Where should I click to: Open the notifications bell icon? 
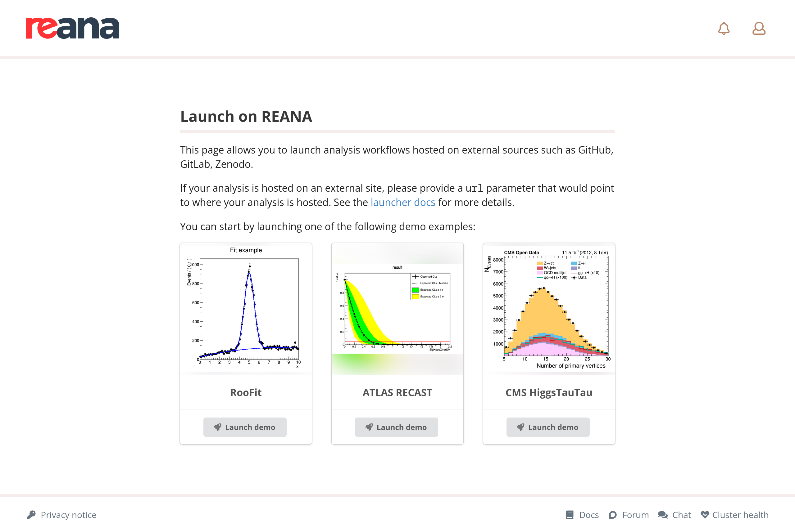[724, 29]
